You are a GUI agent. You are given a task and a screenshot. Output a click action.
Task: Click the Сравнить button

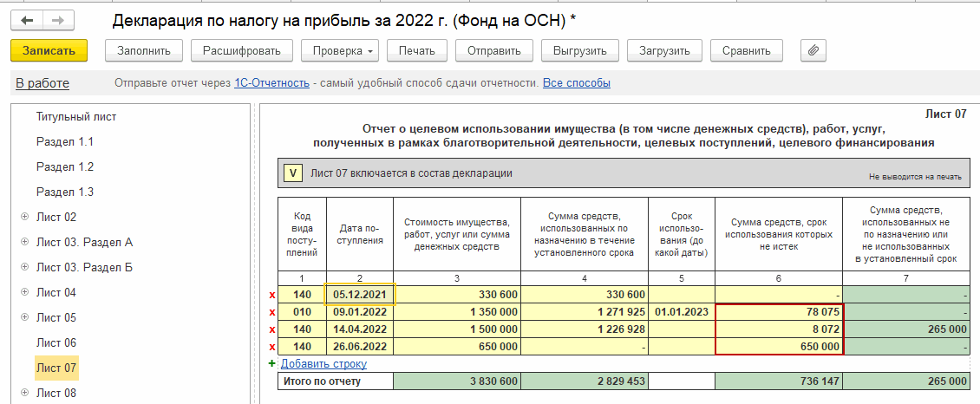tap(746, 50)
